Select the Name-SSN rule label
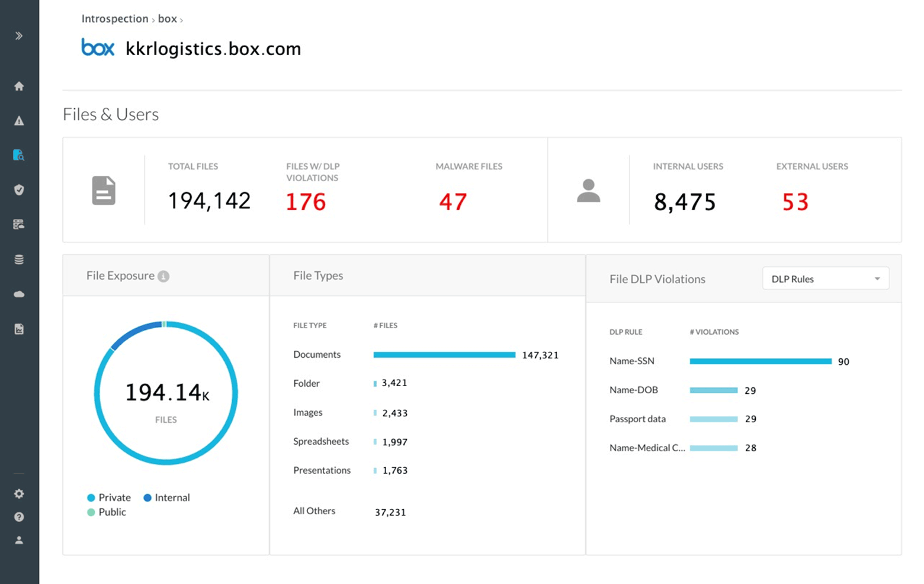 pyautogui.click(x=632, y=361)
